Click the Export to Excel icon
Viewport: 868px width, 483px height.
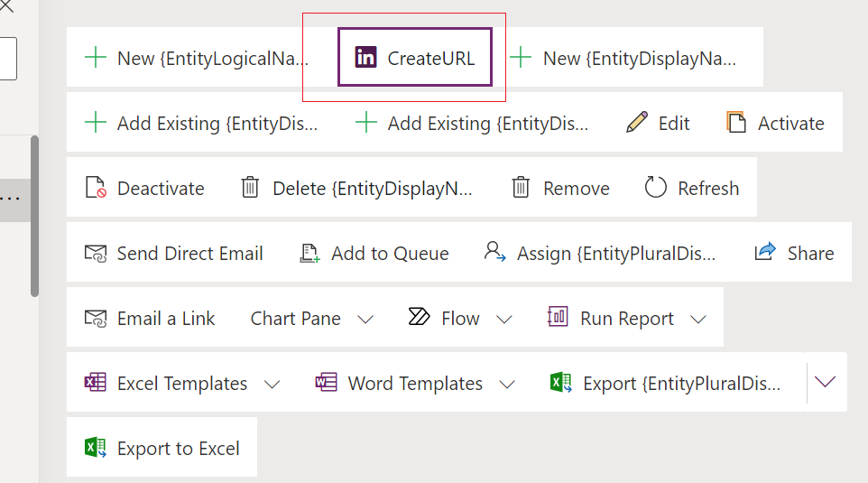96,448
